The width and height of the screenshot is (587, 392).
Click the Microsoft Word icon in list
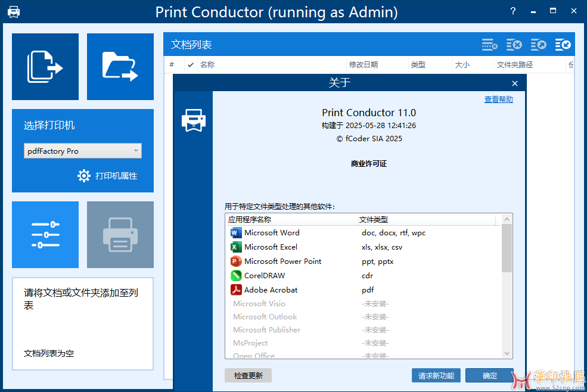pyautogui.click(x=235, y=233)
